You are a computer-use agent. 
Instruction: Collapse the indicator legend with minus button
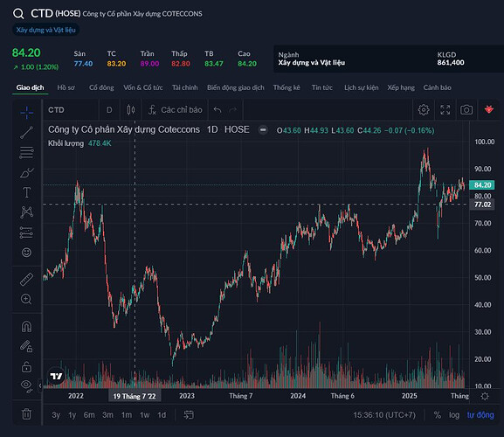pos(263,130)
